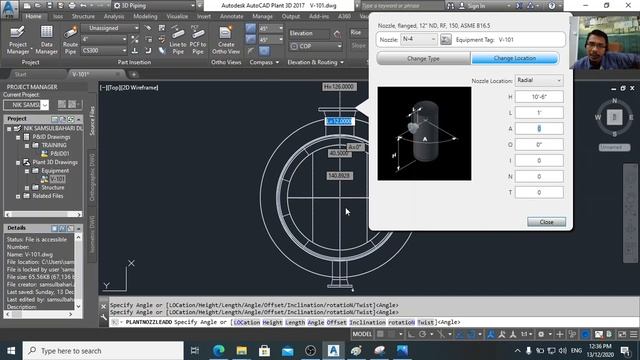This screenshot has height=360, width=640.
Task: Click the vertical scrollbar in Details panel
Action: [78, 271]
